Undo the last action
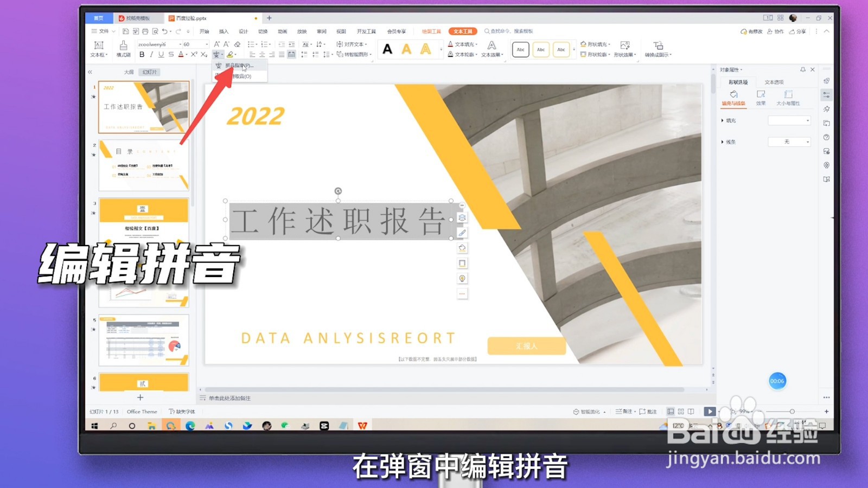This screenshot has width=868, height=488. (165, 31)
